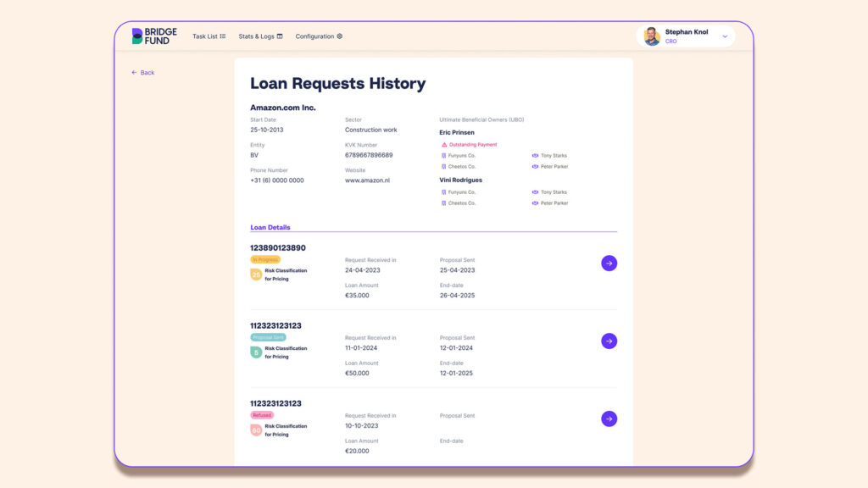Open the Stats & Logs menu
The image size is (868, 488).
[x=260, y=36]
